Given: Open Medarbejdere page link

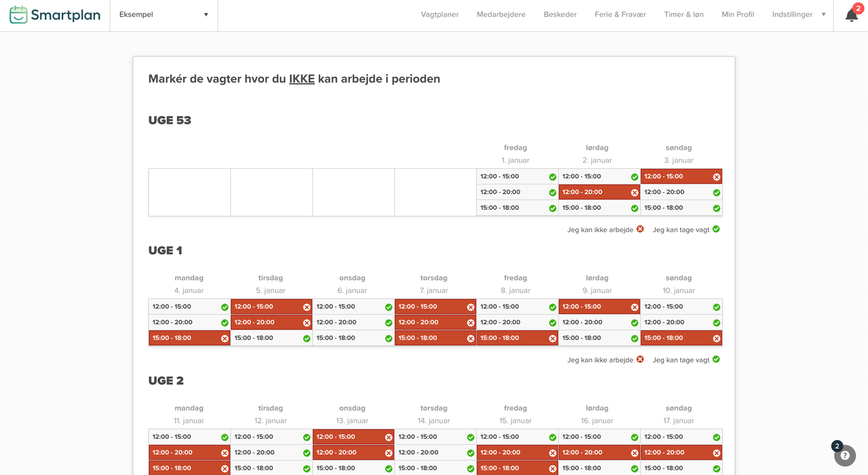Looking at the screenshot, I should click(501, 15).
